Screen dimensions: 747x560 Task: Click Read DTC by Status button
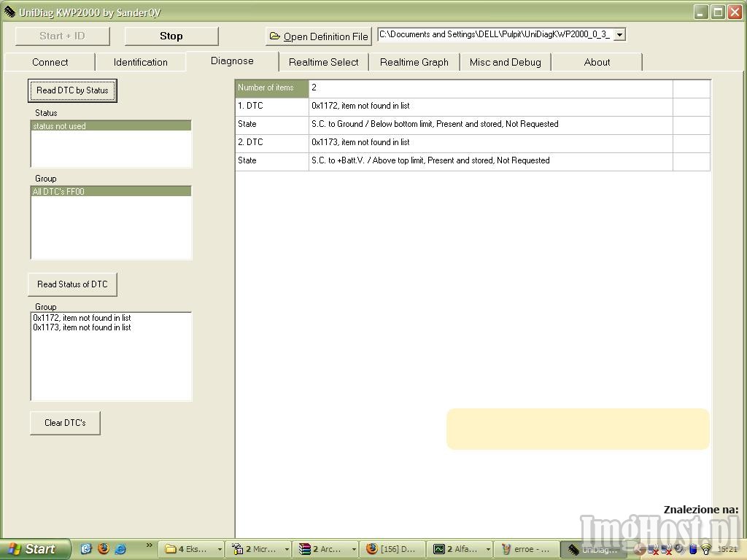(72, 90)
